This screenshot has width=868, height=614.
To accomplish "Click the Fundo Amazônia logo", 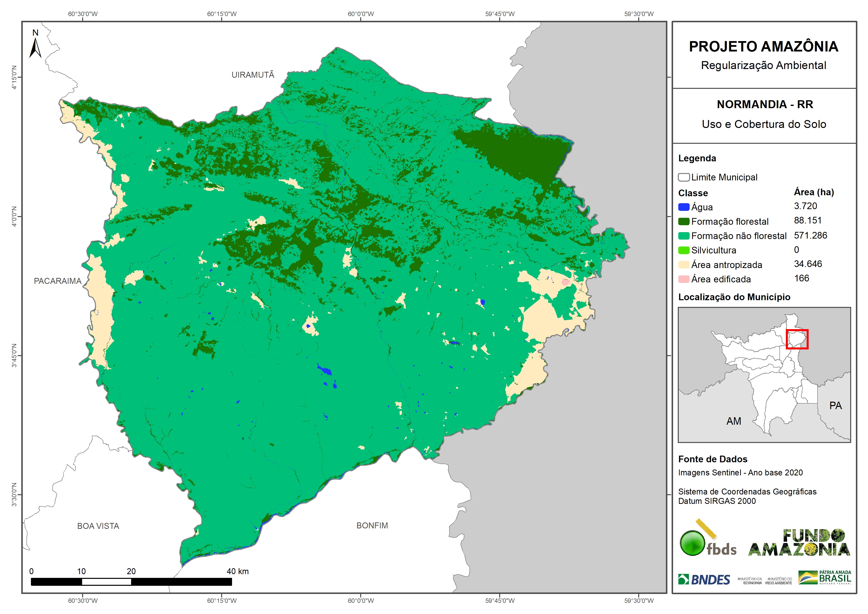I will coord(799,543).
